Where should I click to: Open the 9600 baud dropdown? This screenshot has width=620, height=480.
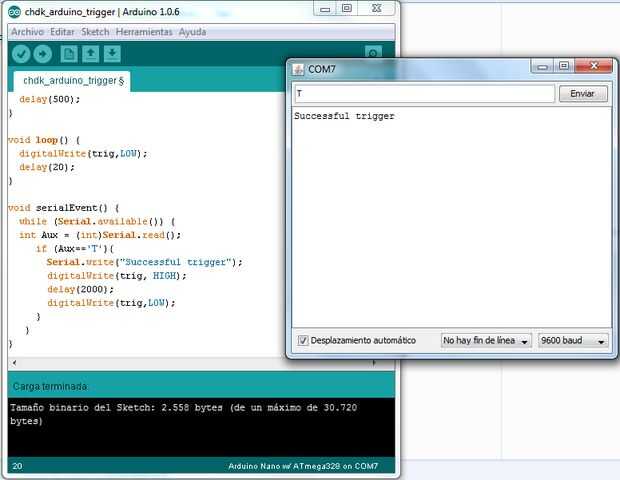point(573,340)
